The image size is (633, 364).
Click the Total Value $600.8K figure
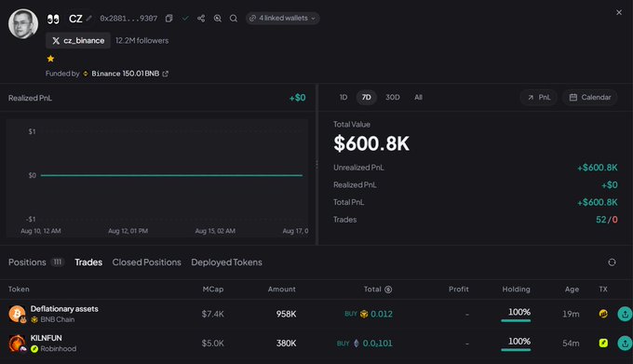click(x=371, y=143)
